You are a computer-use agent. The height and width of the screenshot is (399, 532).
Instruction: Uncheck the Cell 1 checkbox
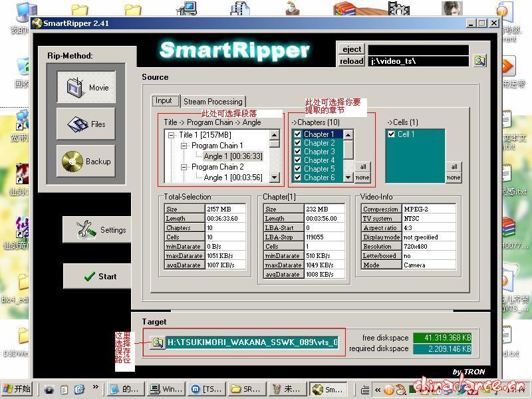click(391, 134)
